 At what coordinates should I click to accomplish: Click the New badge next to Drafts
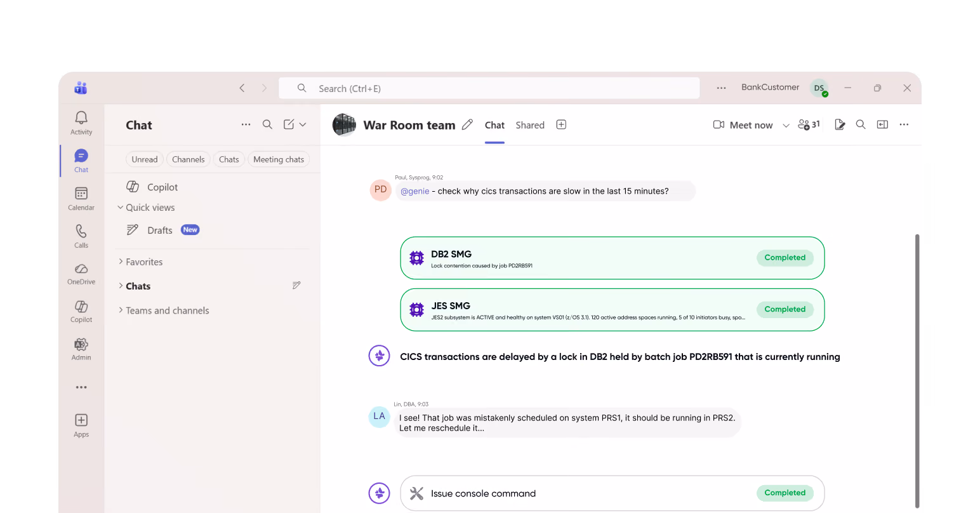(x=190, y=230)
